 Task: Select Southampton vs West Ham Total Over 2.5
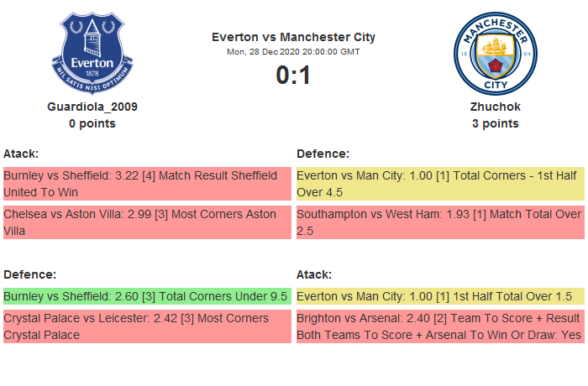(x=439, y=222)
